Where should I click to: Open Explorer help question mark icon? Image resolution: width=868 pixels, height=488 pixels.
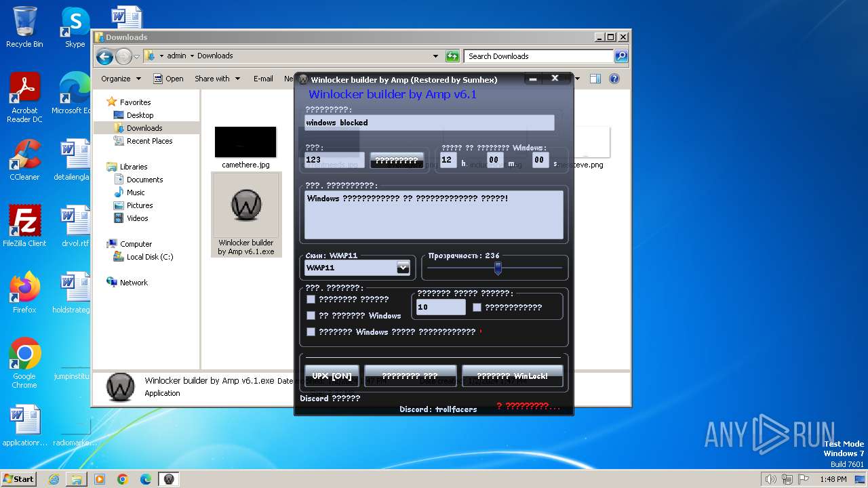[x=614, y=79]
